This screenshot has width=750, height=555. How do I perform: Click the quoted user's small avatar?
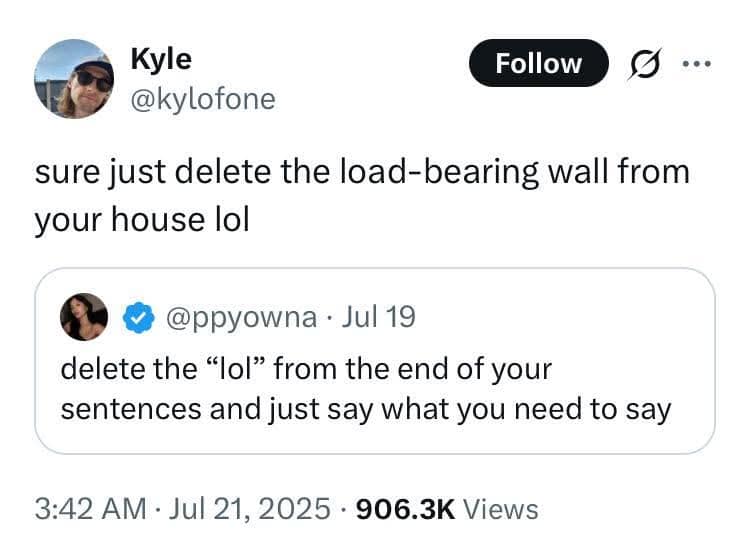85,317
